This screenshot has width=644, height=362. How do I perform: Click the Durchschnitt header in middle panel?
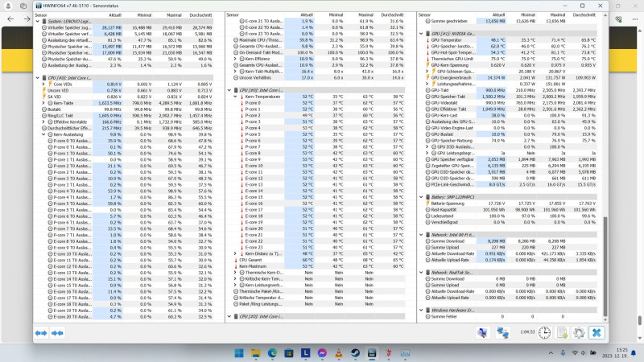(392, 14)
